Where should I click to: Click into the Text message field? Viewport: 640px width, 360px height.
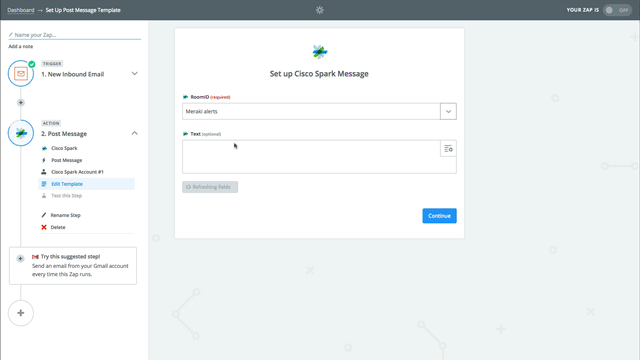pyautogui.click(x=311, y=157)
